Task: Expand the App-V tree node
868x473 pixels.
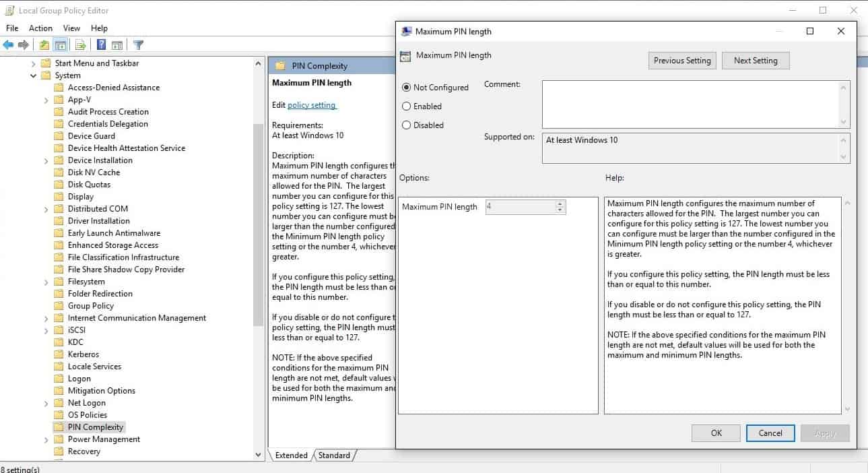Action: [46, 100]
